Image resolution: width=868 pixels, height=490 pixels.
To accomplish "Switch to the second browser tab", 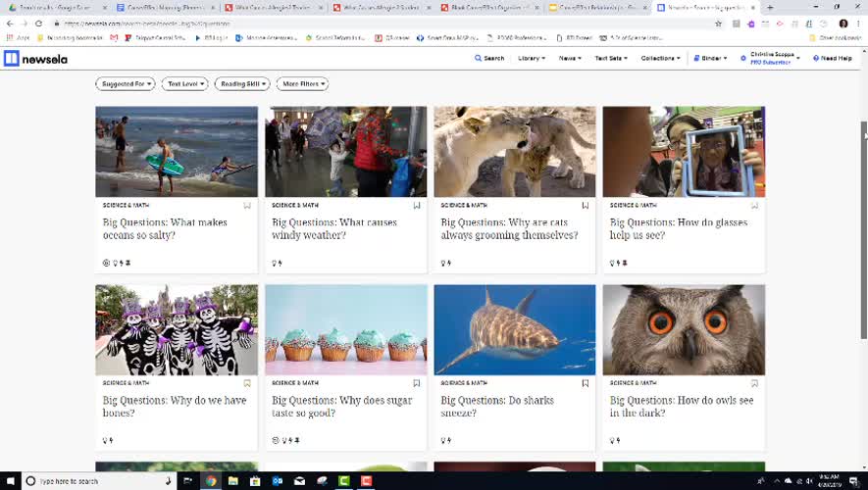I will click(x=165, y=8).
